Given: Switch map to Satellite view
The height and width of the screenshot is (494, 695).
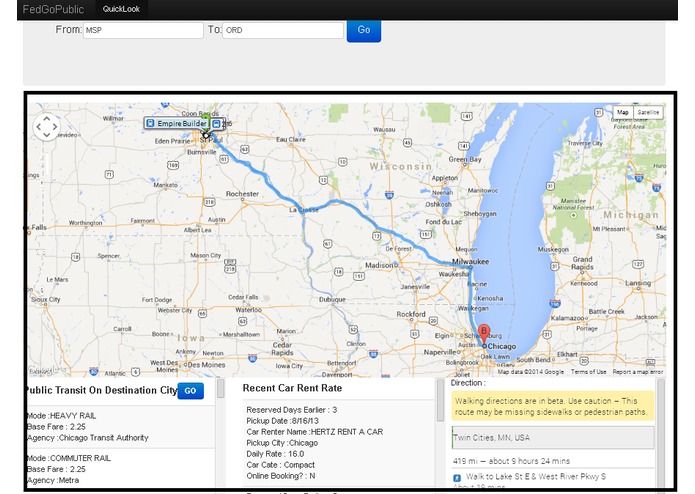Looking at the screenshot, I should pos(648,112).
